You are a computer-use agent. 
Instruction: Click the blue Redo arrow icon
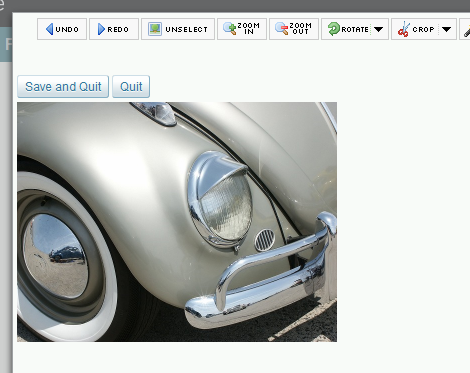coord(101,29)
